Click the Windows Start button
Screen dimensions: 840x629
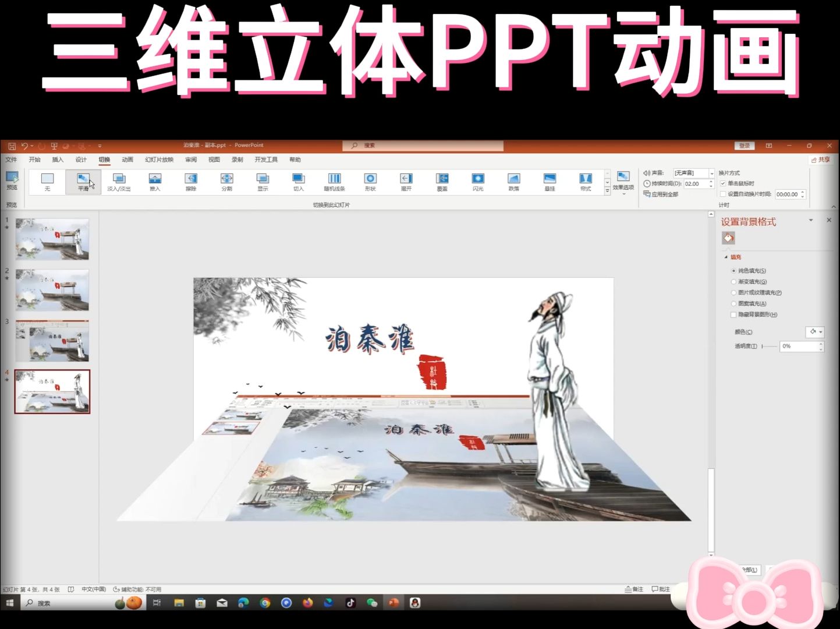10,603
